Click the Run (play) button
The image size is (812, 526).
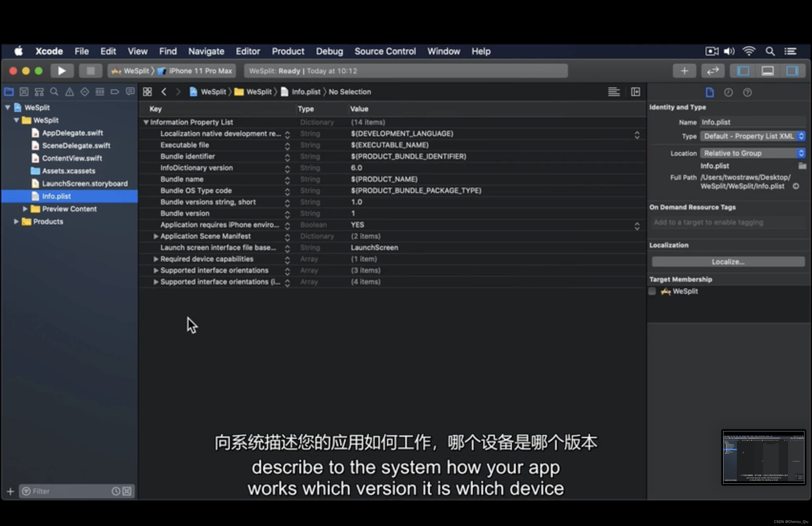62,71
